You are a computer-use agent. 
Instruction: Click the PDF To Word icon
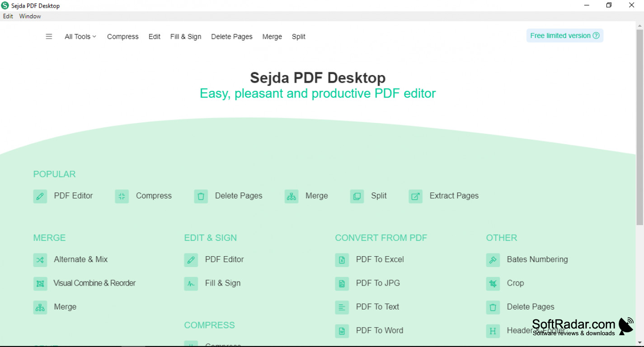click(342, 331)
